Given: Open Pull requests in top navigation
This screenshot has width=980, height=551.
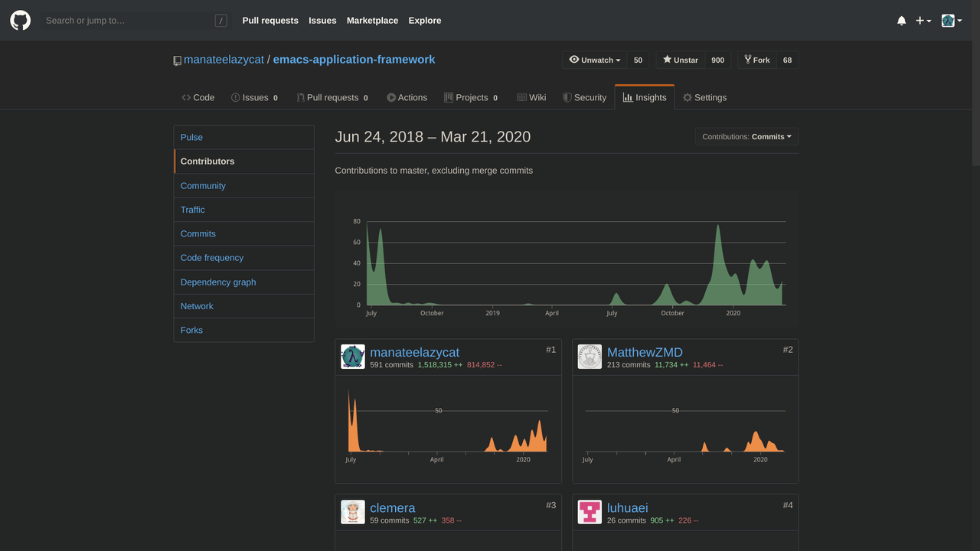Looking at the screenshot, I should [270, 21].
